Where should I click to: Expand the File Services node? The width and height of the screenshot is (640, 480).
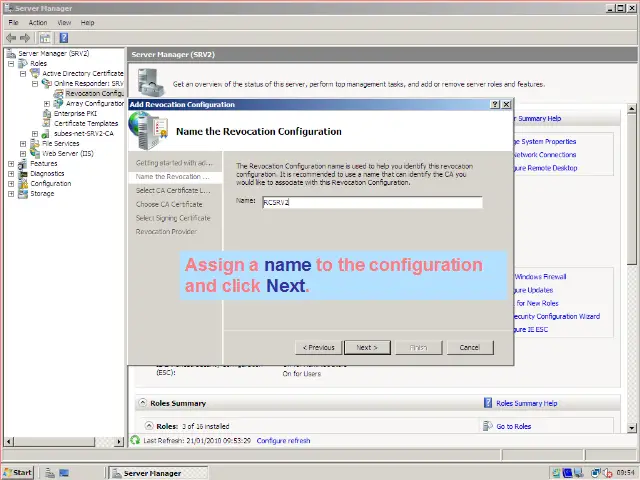tap(23, 144)
